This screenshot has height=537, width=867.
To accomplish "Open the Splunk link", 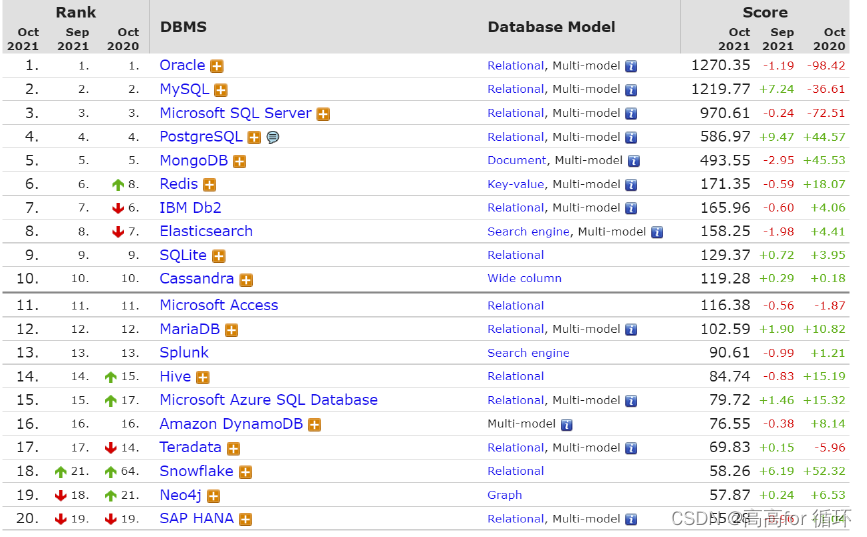I will [x=184, y=353].
